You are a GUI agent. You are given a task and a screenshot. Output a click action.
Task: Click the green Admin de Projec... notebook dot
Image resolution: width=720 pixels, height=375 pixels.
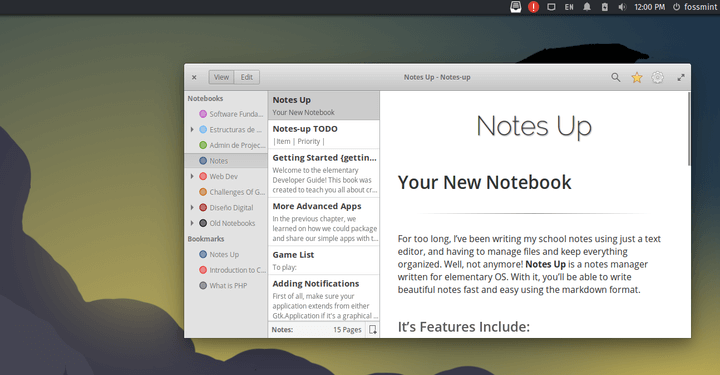coord(203,145)
